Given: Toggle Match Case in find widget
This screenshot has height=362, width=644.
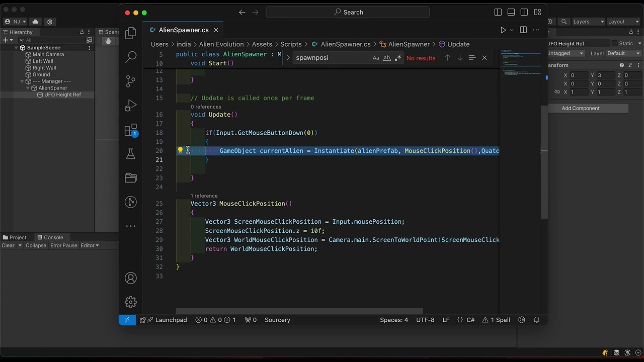Looking at the screenshot, I should tap(376, 58).
